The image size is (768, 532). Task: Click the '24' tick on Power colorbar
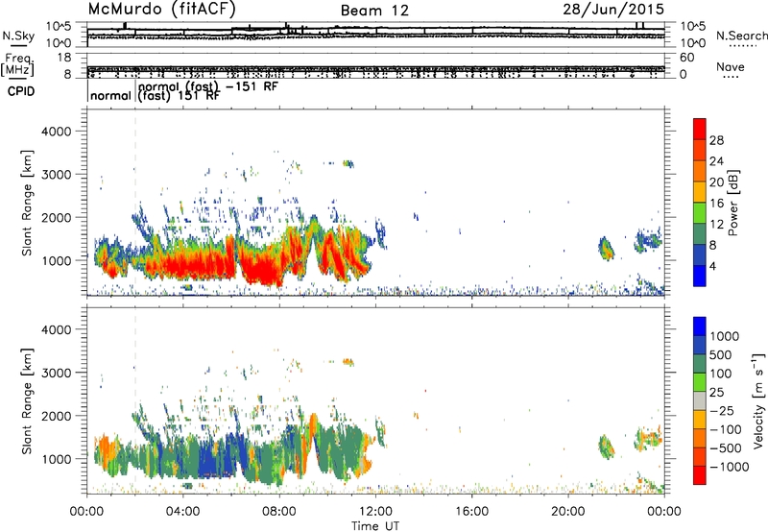(x=716, y=161)
